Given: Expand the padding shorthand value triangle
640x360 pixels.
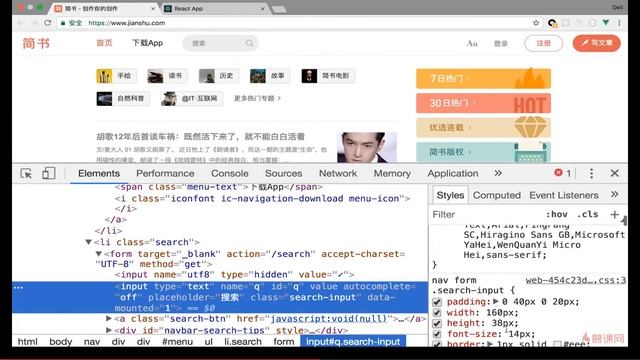Looking at the screenshot, I should [496, 302].
